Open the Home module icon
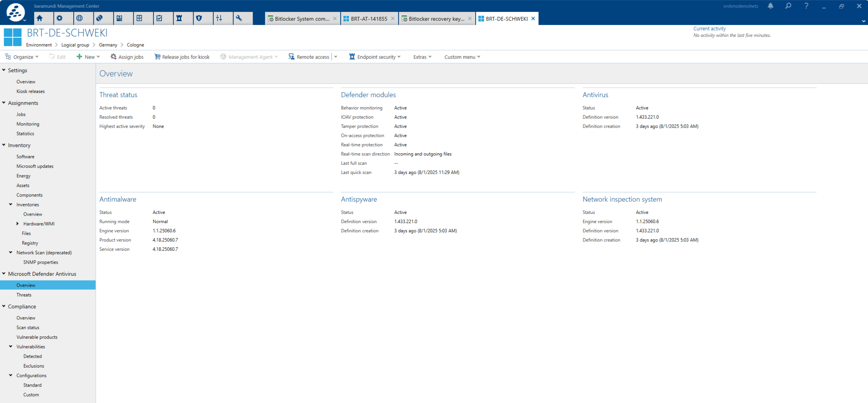Image resolution: width=868 pixels, height=403 pixels. [40, 18]
